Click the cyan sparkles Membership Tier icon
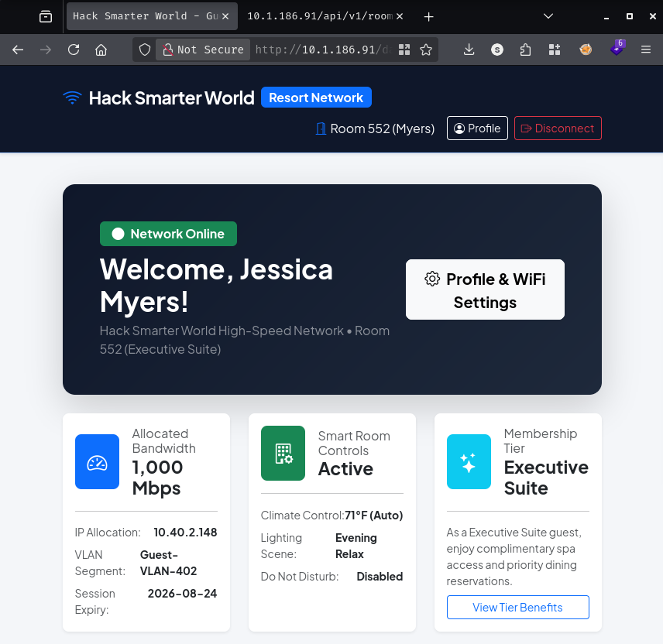Viewport: 663px width, 644px height. click(x=469, y=462)
